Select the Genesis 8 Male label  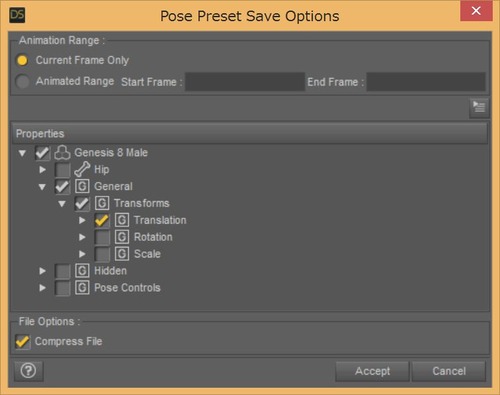[111, 153]
